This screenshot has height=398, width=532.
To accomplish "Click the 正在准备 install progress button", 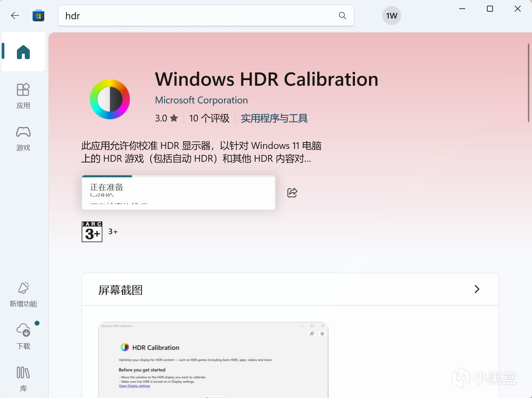I will pyautogui.click(x=179, y=193).
